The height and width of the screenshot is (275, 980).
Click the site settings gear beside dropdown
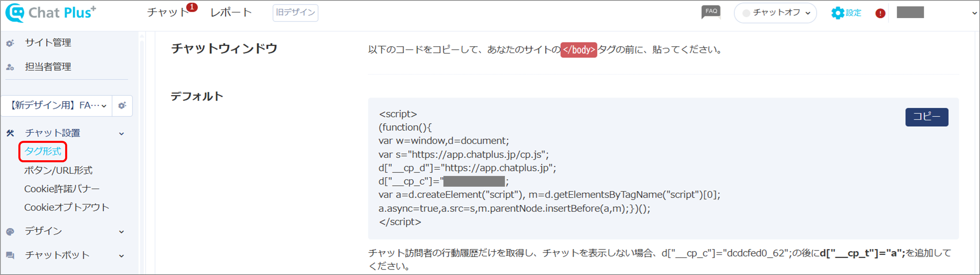point(122,105)
